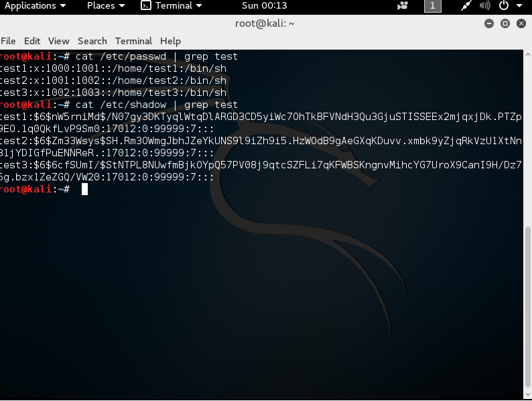Close the terminal window
The width and height of the screenshot is (532, 401).
tap(521, 23)
